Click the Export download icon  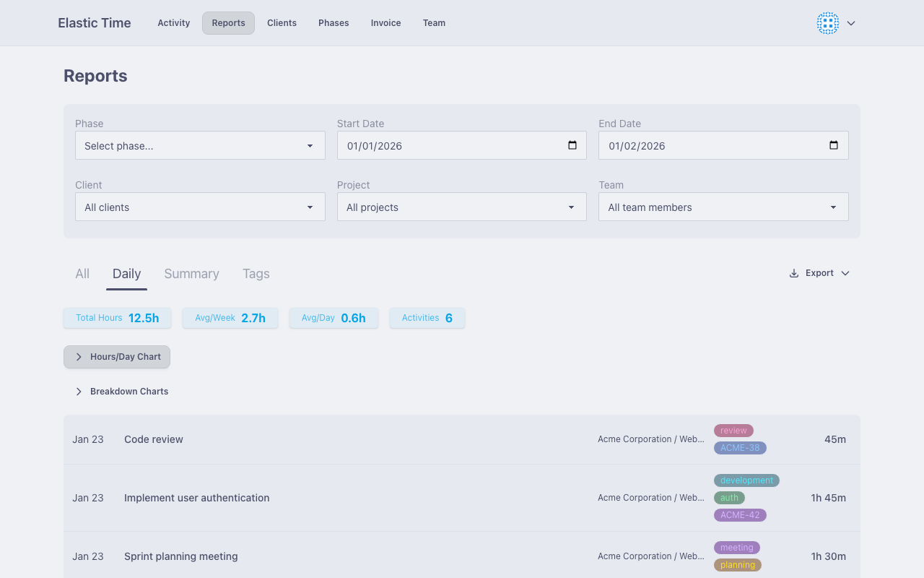(793, 273)
